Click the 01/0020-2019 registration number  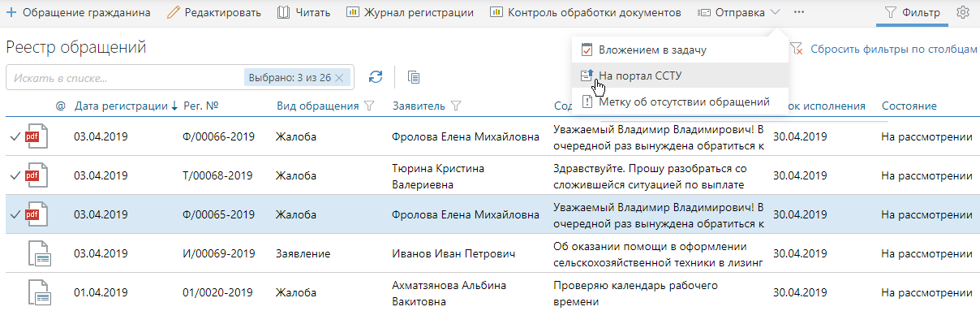pyautogui.click(x=217, y=292)
